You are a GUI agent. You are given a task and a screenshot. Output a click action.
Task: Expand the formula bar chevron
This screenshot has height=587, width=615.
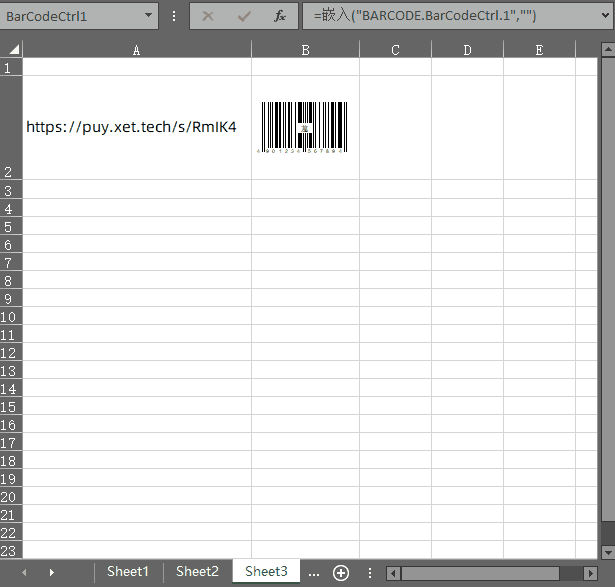tap(606, 15)
